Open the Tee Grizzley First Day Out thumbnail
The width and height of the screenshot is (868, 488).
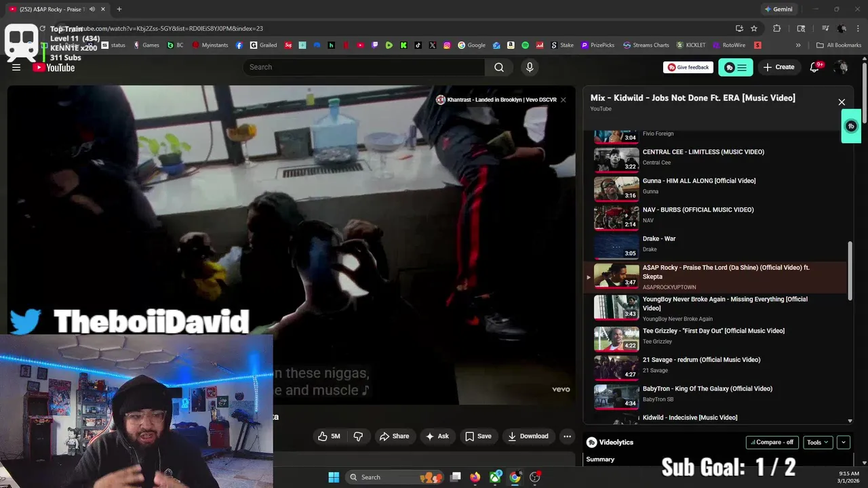[616, 338]
